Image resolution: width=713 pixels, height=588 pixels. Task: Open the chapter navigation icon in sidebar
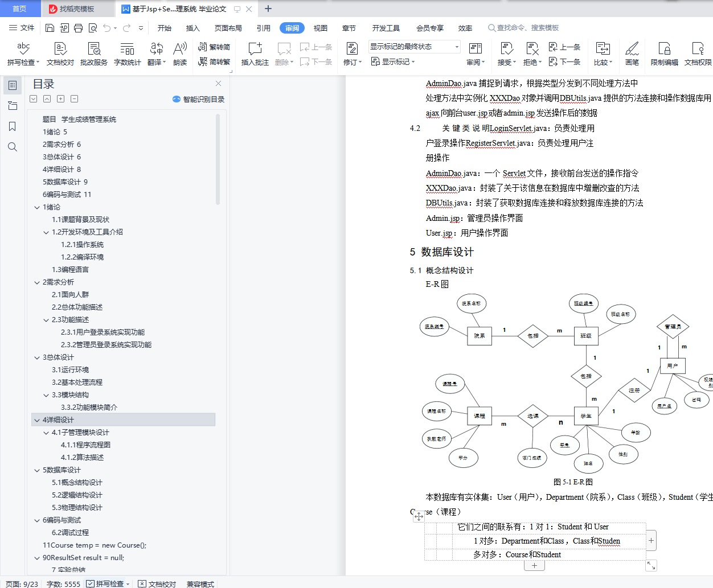click(12, 106)
